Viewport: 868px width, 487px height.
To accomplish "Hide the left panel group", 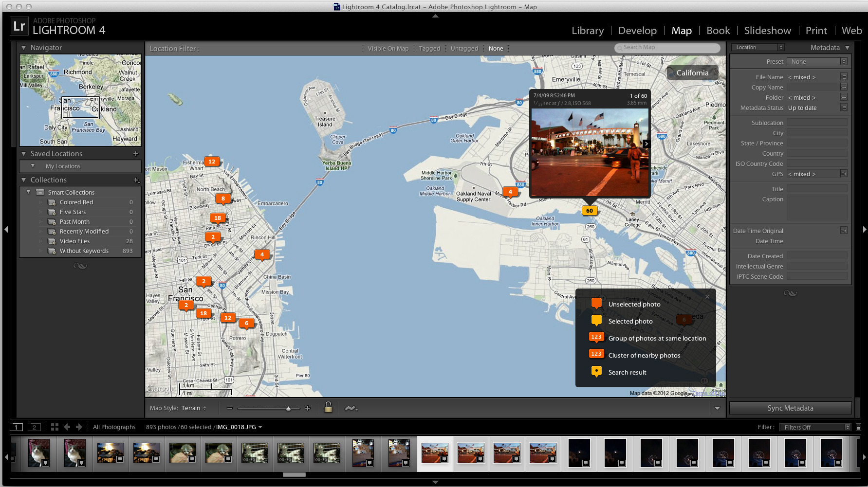I will coord(6,229).
